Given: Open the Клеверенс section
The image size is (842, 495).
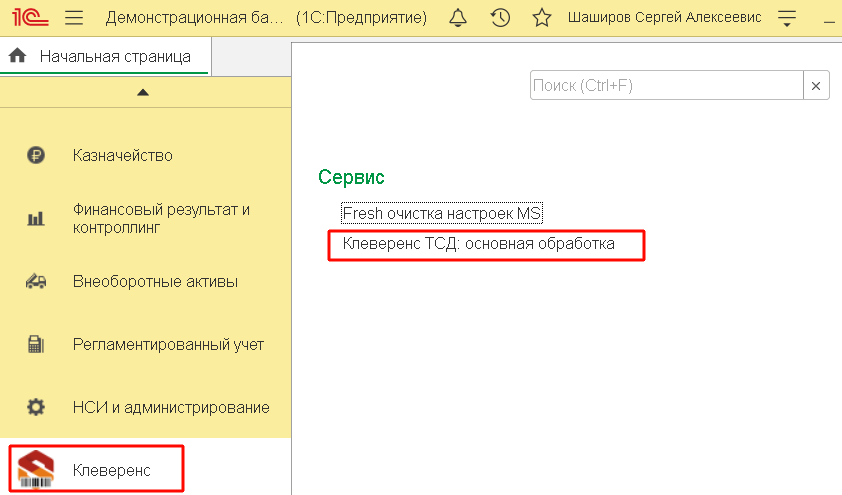Looking at the screenshot, I should [112, 470].
